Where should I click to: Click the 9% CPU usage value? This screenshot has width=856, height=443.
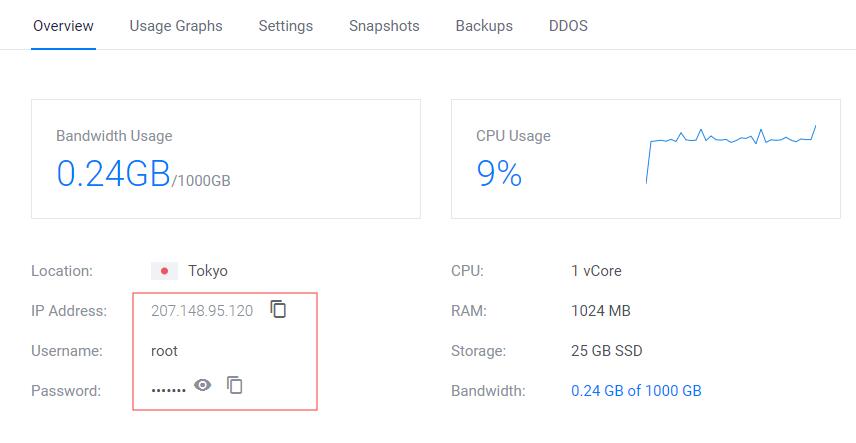pyautogui.click(x=499, y=174)
